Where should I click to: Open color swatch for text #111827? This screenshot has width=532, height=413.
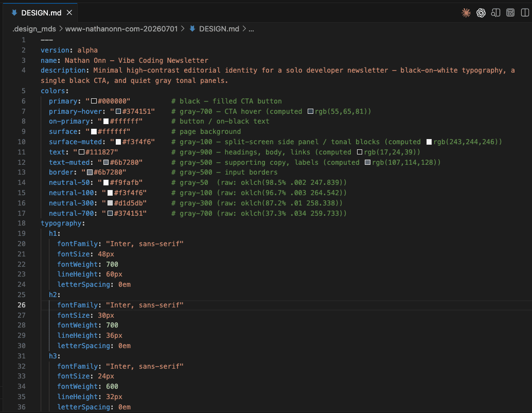coord(81,152)
